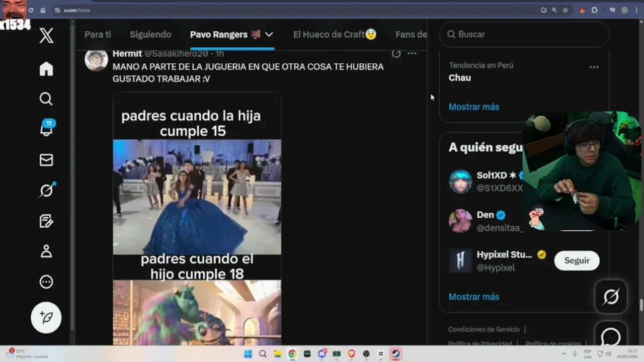Open the Windows taskbar search

coord(263,354)
